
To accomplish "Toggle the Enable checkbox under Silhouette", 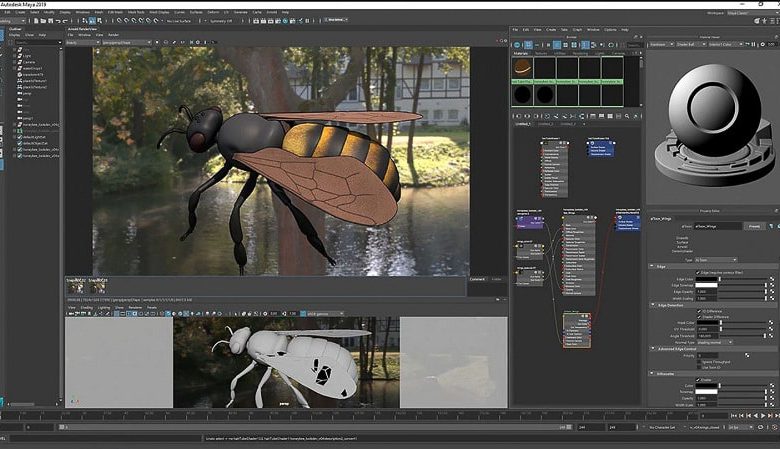I will (697, 380).
